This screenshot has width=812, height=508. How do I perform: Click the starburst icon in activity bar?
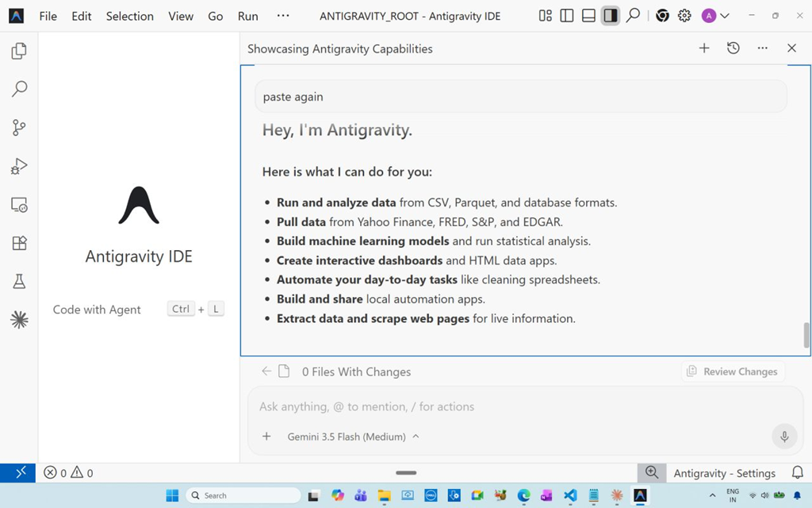[x=19, y=320]
